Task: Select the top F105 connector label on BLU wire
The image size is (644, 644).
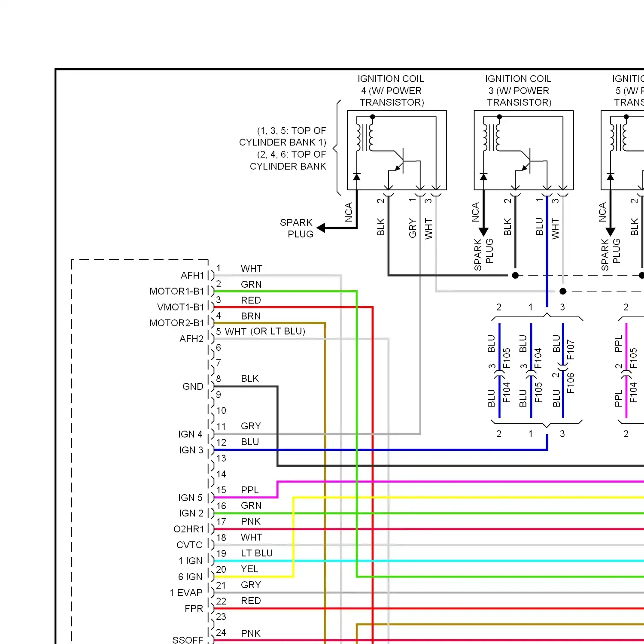Action: pos(506,358)
